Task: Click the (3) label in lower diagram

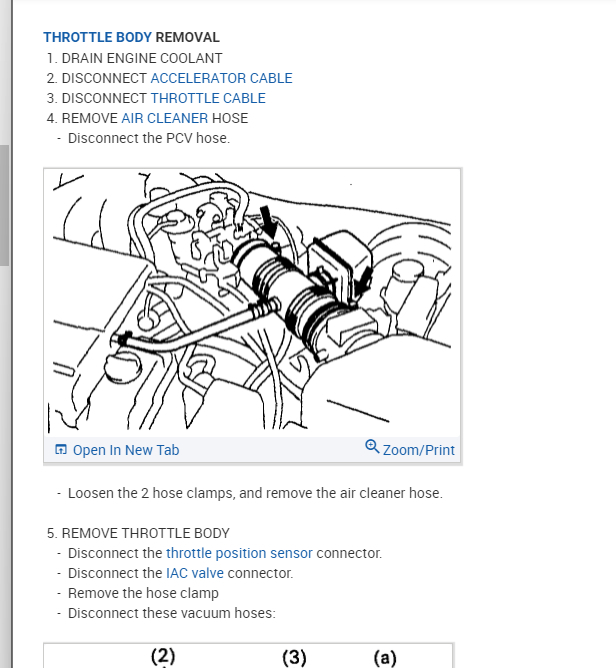Action: [x=294, y=657]
